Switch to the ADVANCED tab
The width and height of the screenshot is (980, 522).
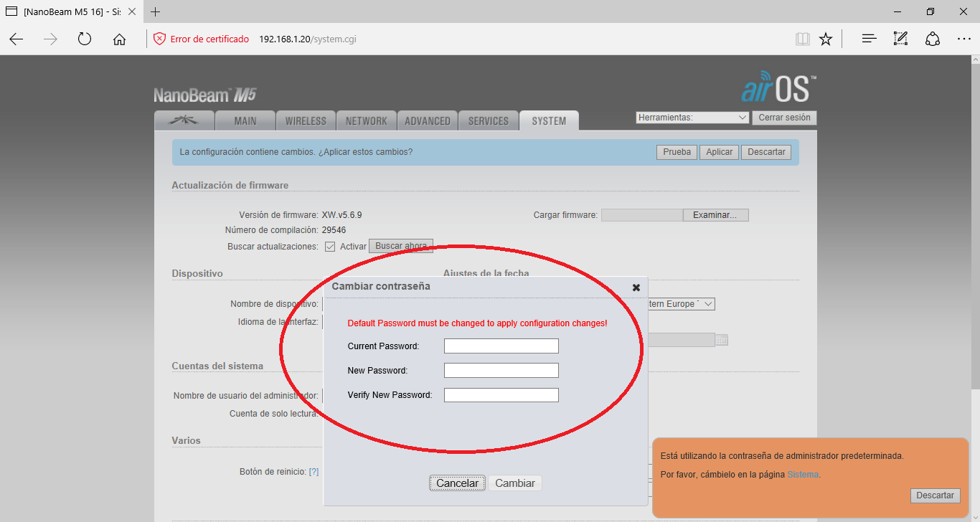pos(427,121)
